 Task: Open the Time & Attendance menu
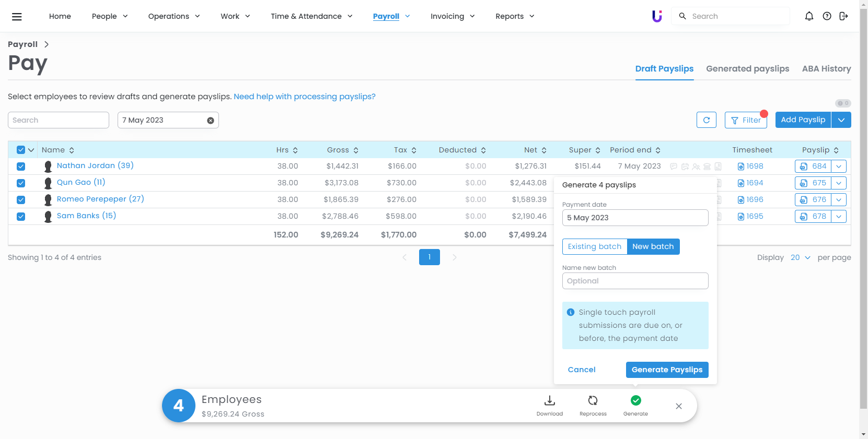tap(311, 16)
